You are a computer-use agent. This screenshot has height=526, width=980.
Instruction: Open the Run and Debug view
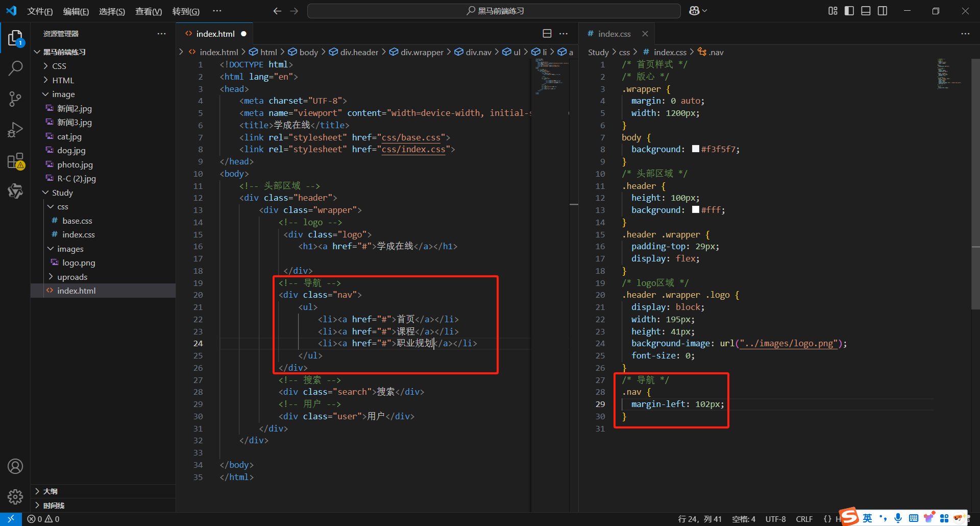click(x=15, y=130)
